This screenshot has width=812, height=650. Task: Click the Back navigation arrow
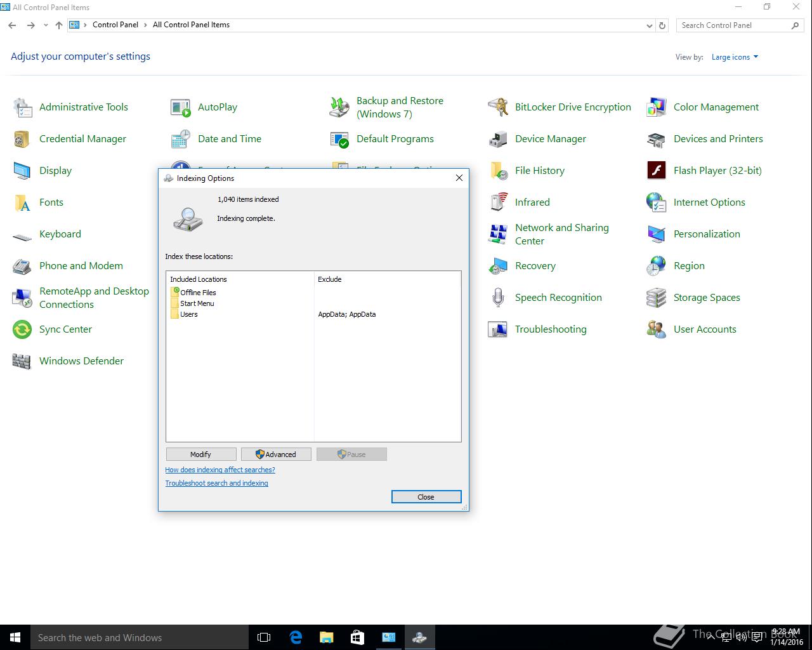tap(12, 25)
